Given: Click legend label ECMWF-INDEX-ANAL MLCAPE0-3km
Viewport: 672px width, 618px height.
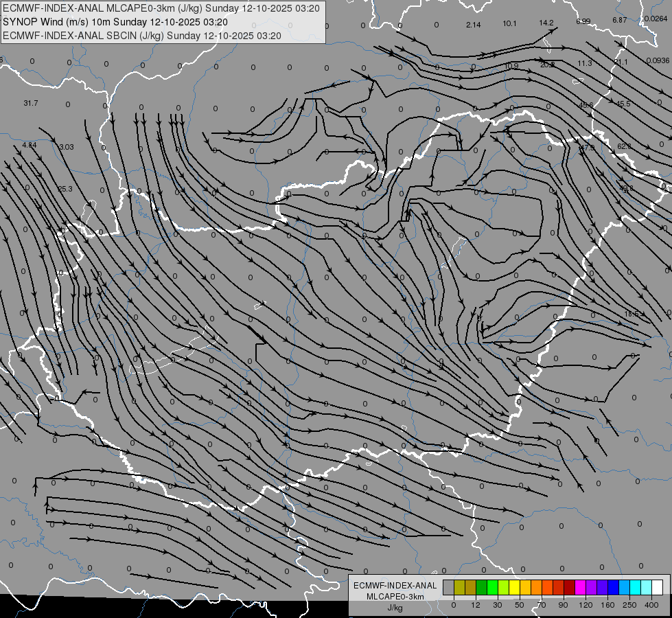Looking at the screenshot, I should pos(395,591).
